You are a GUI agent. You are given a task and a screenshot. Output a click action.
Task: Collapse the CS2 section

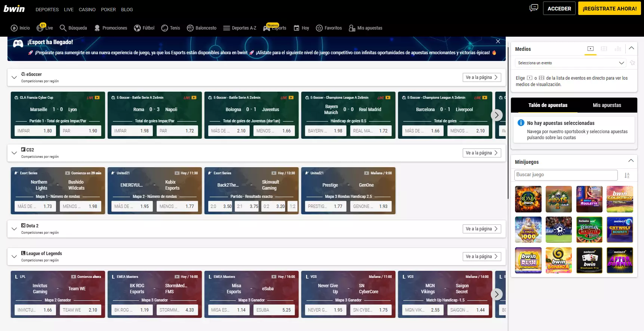(x=14, y=153)
